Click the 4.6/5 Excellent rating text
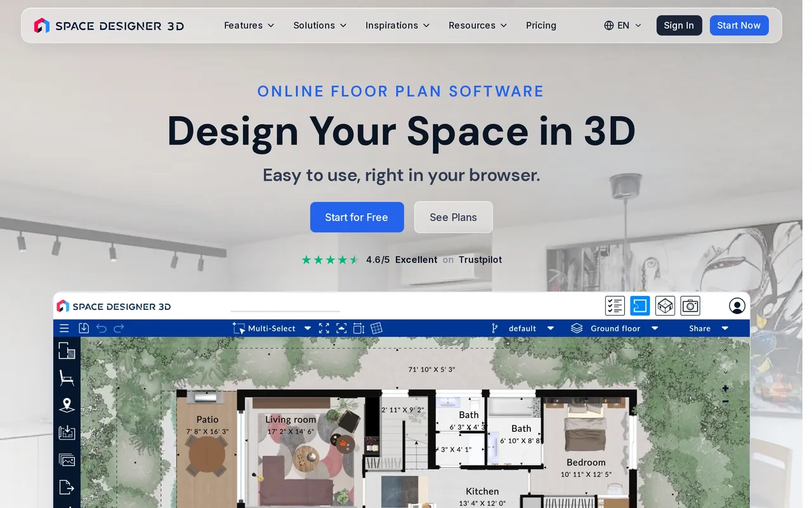 (x=402, y=260)
